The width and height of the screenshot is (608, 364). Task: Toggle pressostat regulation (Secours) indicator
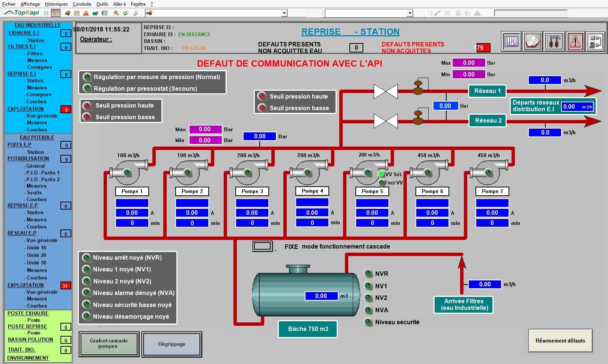pyautogui.click(x=87, y=88)
